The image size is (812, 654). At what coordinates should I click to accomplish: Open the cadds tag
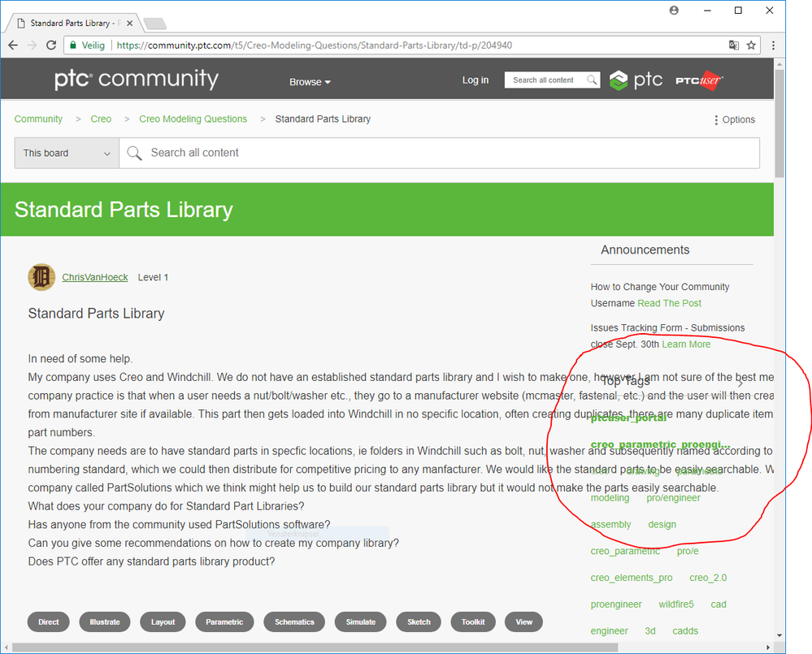coord(685,630)
